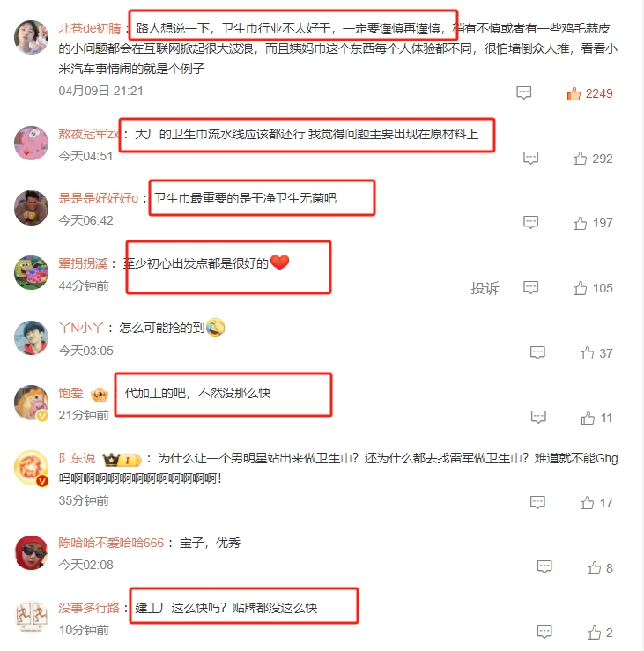Open reply box on 熬夜冠军zx's comment
The image size is (644, 651).
click(530, 158)
